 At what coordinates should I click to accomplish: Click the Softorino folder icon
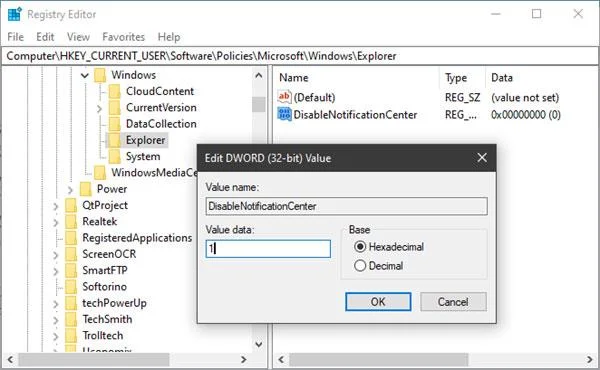pyautogui.click(x=71, y=287)
